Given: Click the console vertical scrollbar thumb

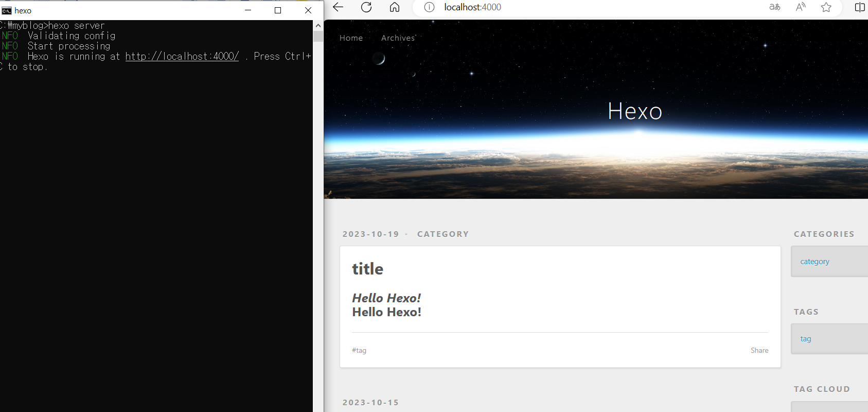Looking at the screenshot, I should (318, 36).
